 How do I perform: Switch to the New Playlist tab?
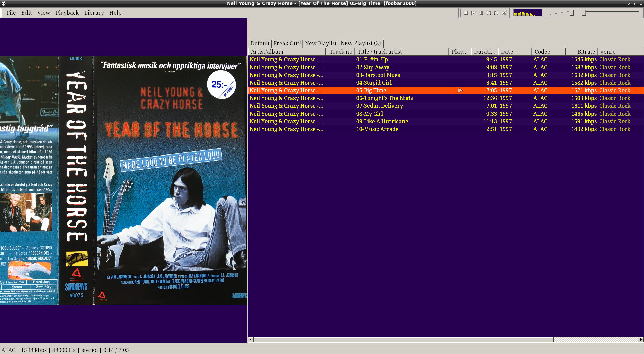[321, 43]
